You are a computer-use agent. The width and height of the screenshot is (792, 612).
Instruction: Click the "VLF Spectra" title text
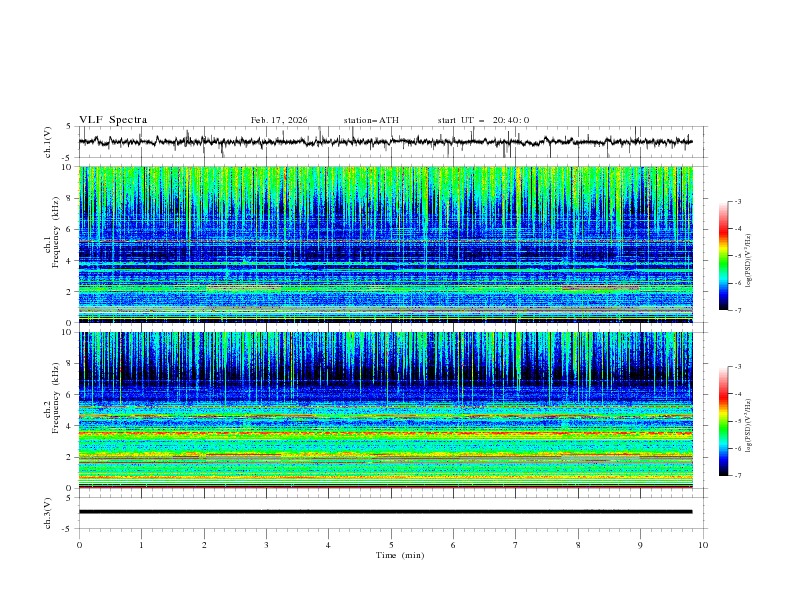[x=113, y=120]
